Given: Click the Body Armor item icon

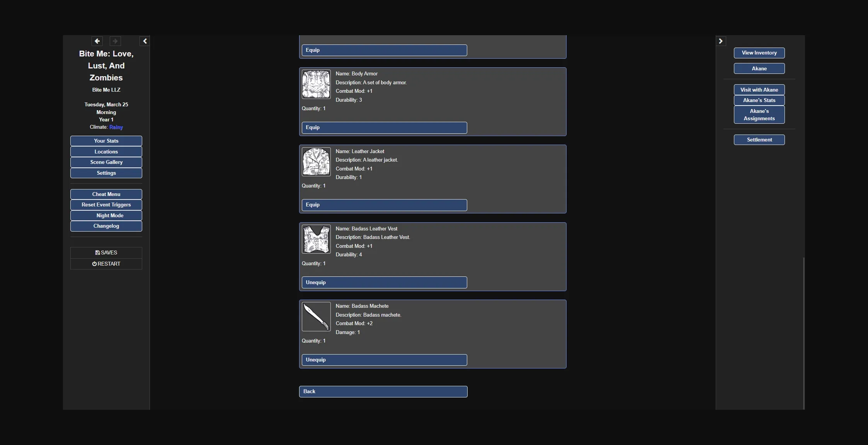Looking at the screenshot, I should pyautogui.click(x=316, y=84).
